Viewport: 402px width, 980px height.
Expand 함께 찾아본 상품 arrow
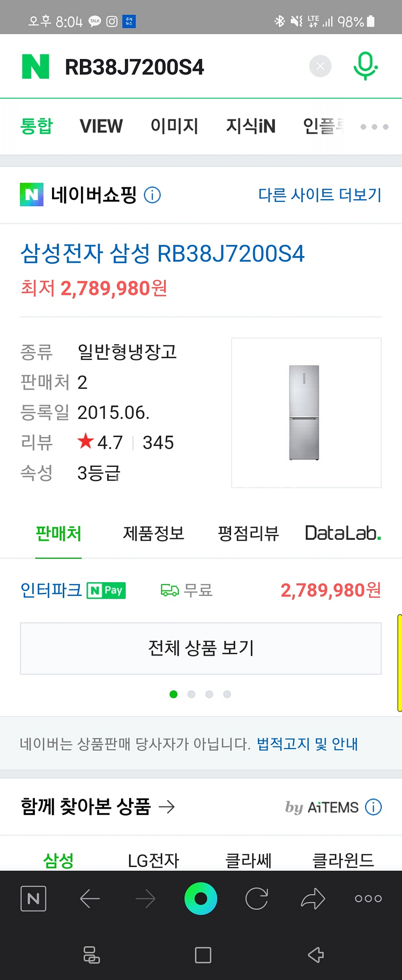click(167, 806)
